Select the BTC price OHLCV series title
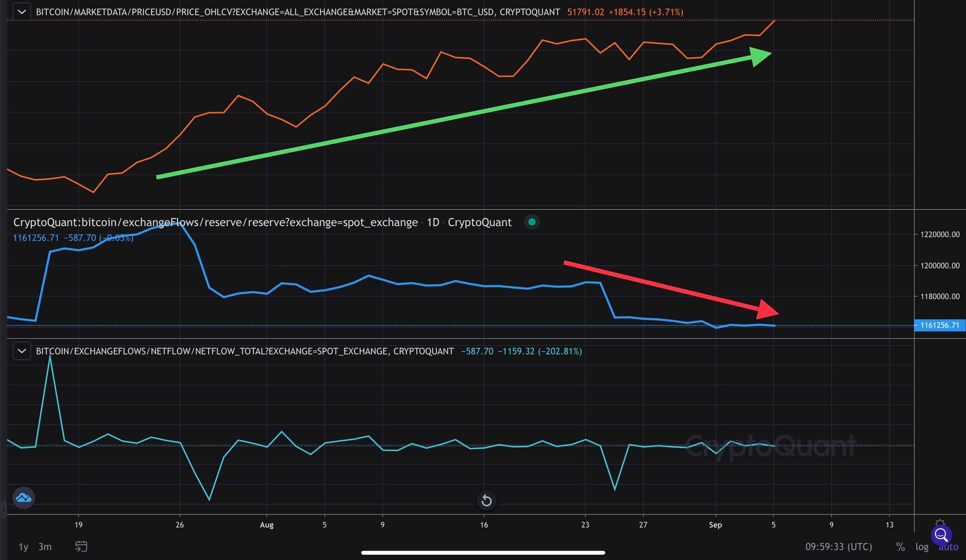Viewport: 966px width, 560px height. [x=298, y=12]
